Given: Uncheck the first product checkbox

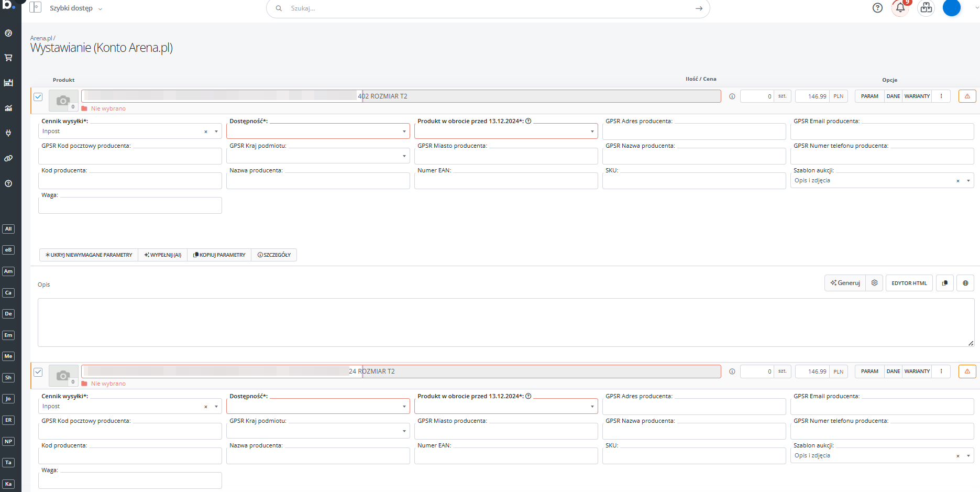Looking at the screenshot, I should pos(38,97).
